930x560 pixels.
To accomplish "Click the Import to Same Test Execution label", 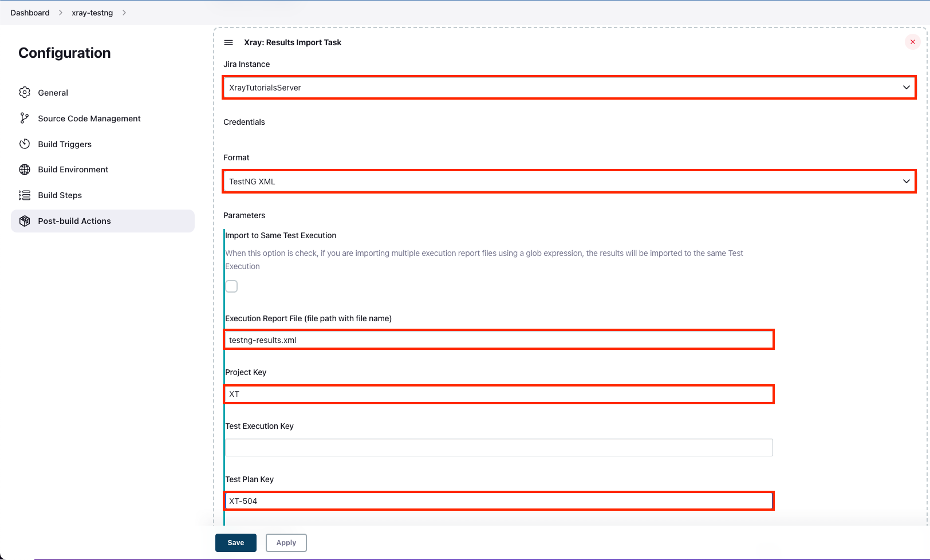I will click(x=281, y=235).
